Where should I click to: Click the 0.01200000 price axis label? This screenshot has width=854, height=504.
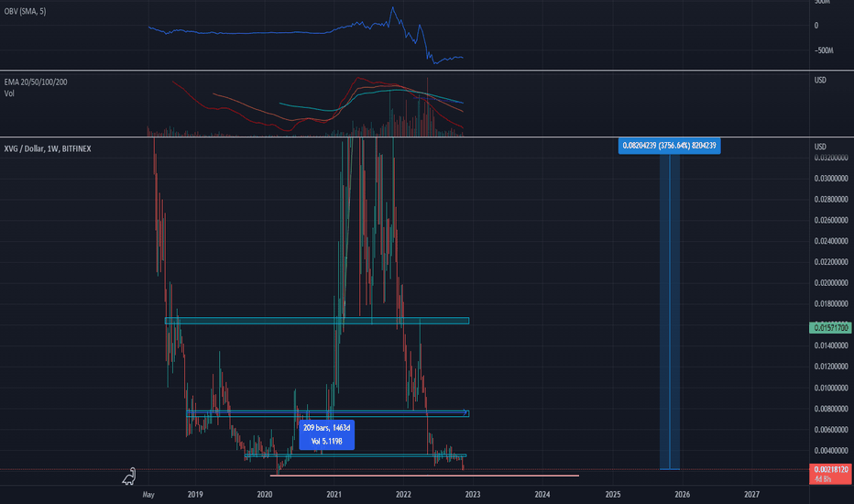coord(831,367)
